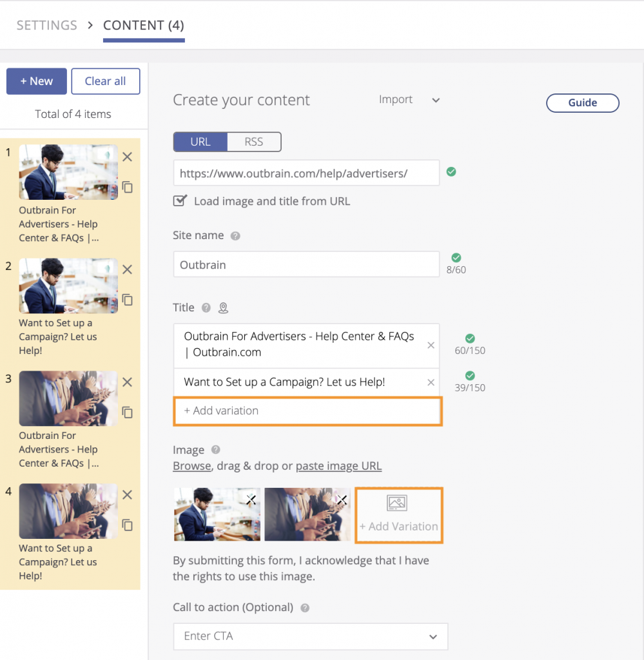This screenshot has height=660, width=644.
Task: Remove the first uploaded image of man in suit
Action: click(x=251, y=500)
